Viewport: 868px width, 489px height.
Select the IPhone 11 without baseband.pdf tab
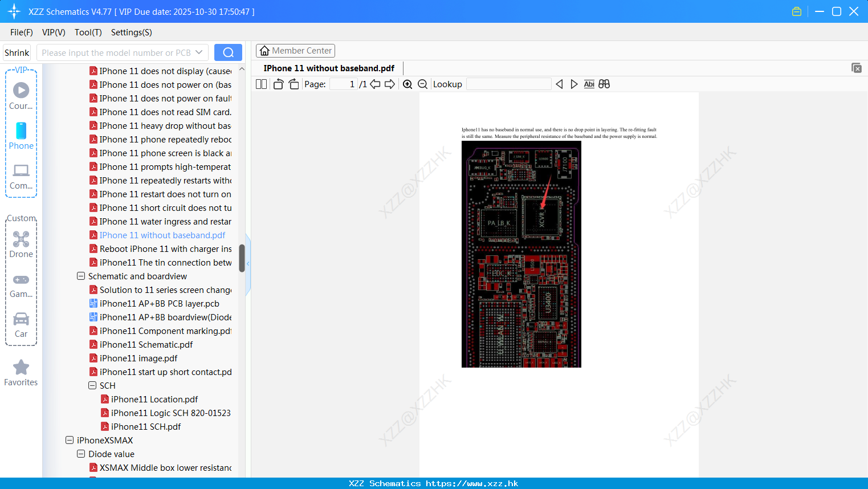(x=329, y=68)
